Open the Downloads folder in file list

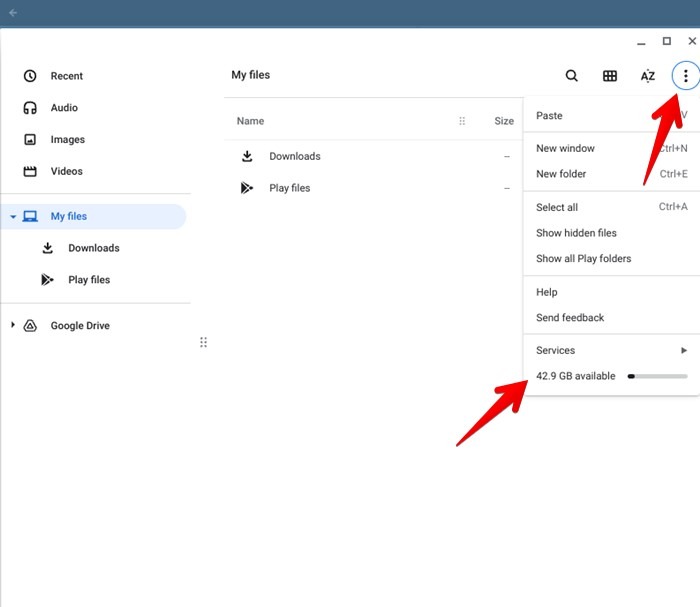point(294,156)
